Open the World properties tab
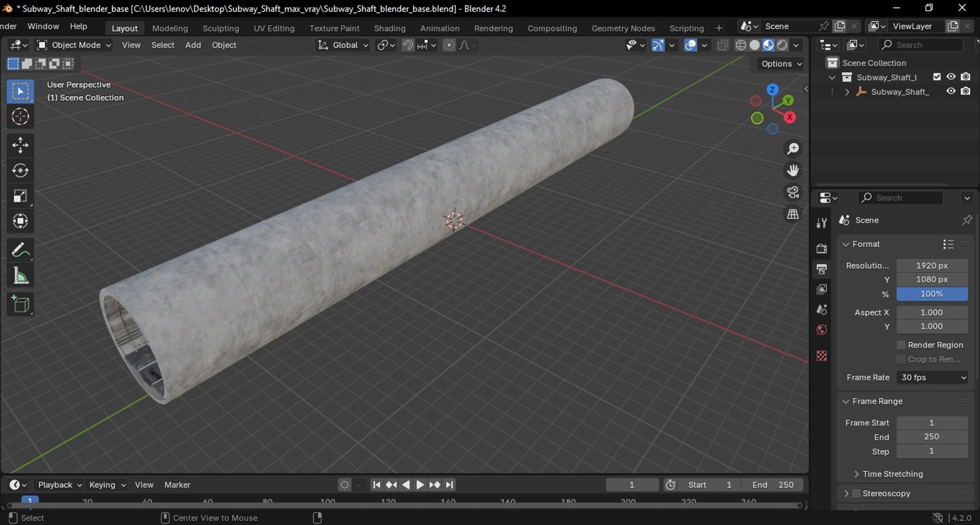The height and width of the screenshot is (525, 980). pyautogui.click(x=822, y=330)
